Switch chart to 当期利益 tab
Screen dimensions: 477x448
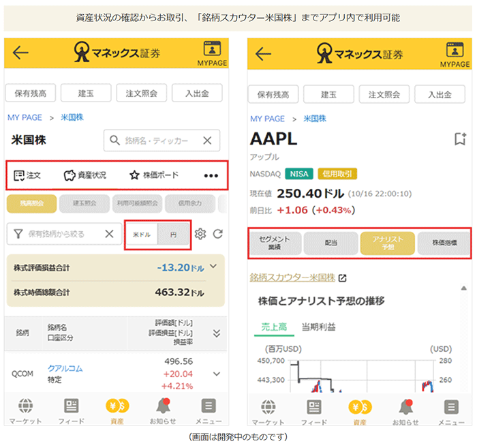click(x=318, y=327)
